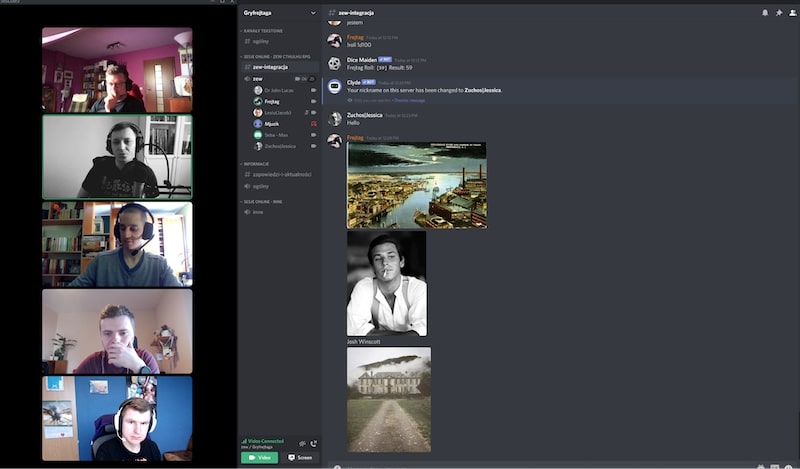800x469 pixels.
Task: Click Frejtag's avatar beside the !roll 1d100 message
Action: [x=334, y=41]
